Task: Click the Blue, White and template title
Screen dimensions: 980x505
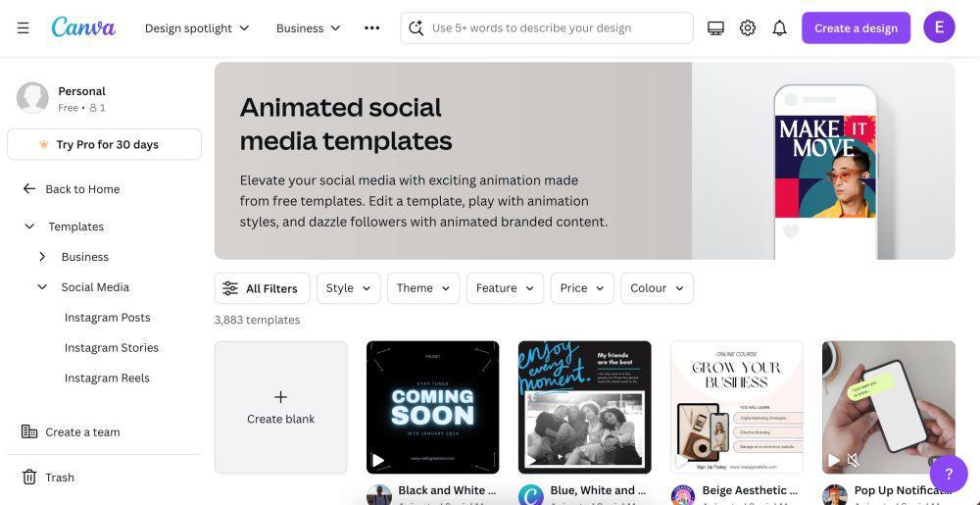Action: [598, 490]
